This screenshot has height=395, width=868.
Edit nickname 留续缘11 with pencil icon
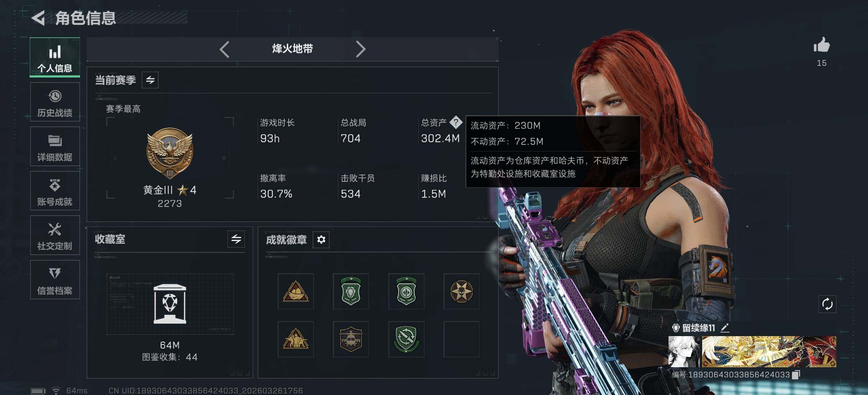pyautogui.click(x=725, y=328)
